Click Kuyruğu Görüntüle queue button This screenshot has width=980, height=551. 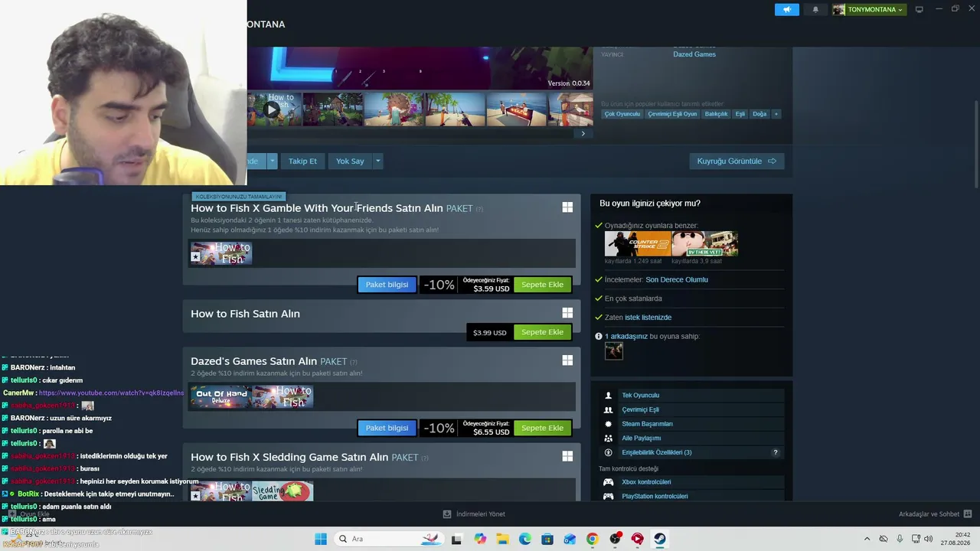[x=737, y=161]
